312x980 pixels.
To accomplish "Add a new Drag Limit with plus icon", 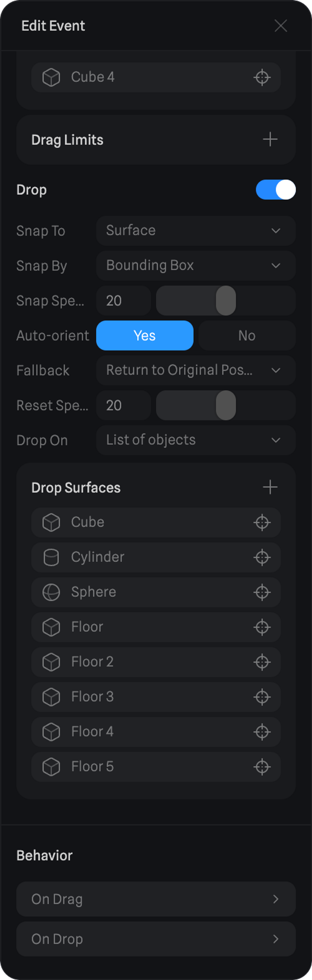I will 270,140.
